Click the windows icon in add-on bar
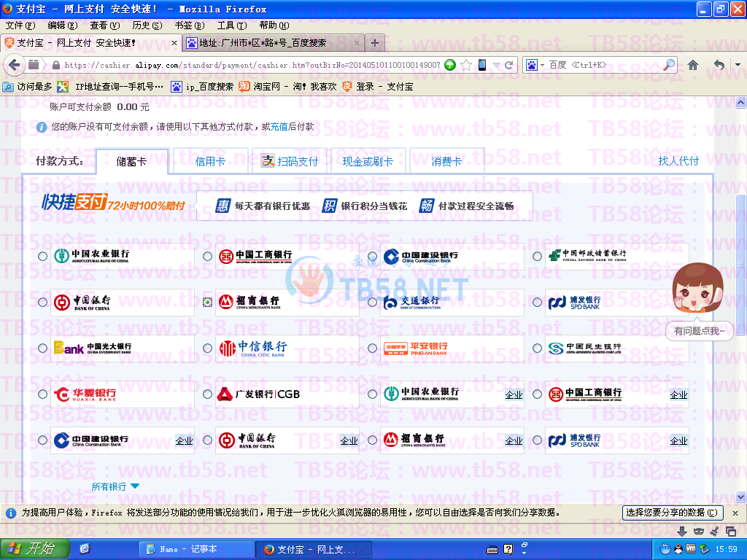Screen dimensions: 747x560 (730, 531)
